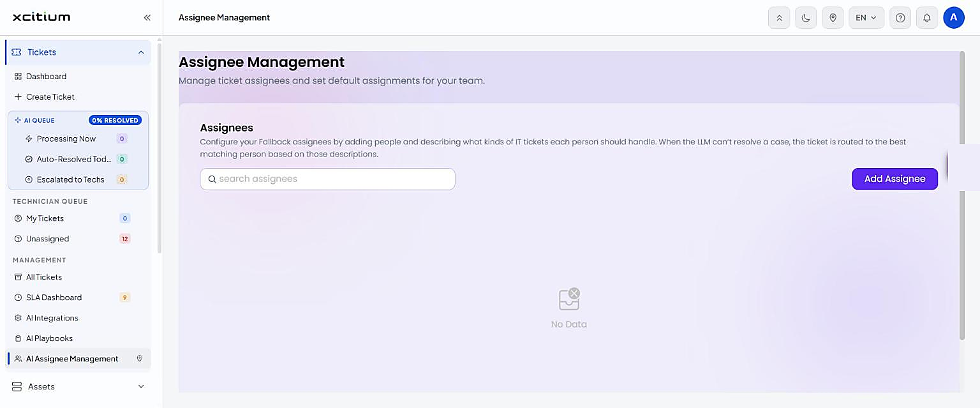Screen dimensions: 980x408
Task: Open the EN language dropdown
Action: click(866, 18)
